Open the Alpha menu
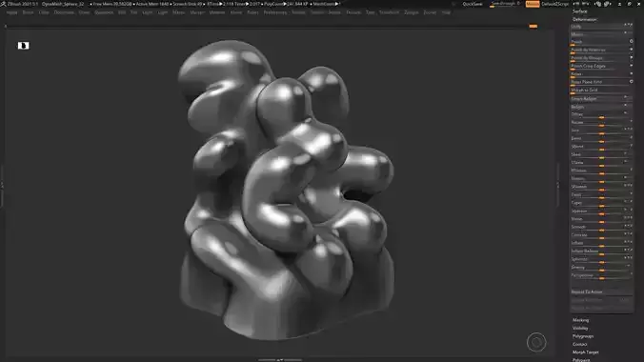644x362 pixels. 12,12
